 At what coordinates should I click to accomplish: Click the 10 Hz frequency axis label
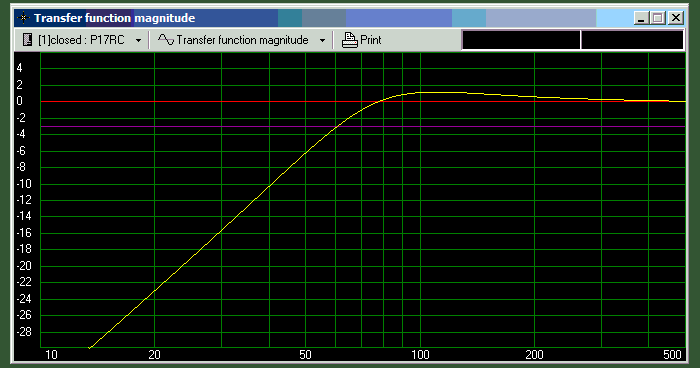(51, 355)
